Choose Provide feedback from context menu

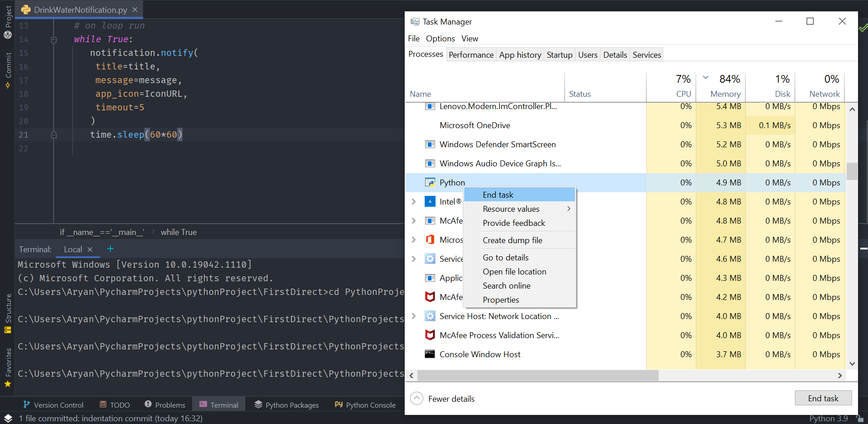(520, 223)
